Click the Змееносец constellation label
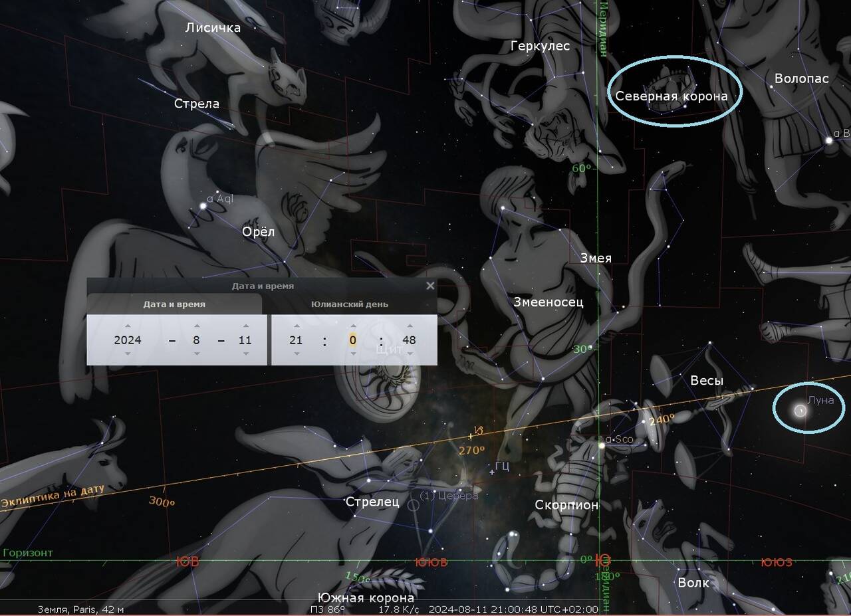This screenshot has width=851, height=616. pos(548,302)
